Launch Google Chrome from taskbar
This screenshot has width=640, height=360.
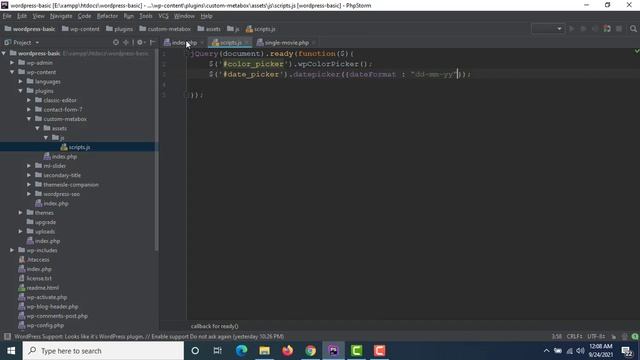pos(310,351)
